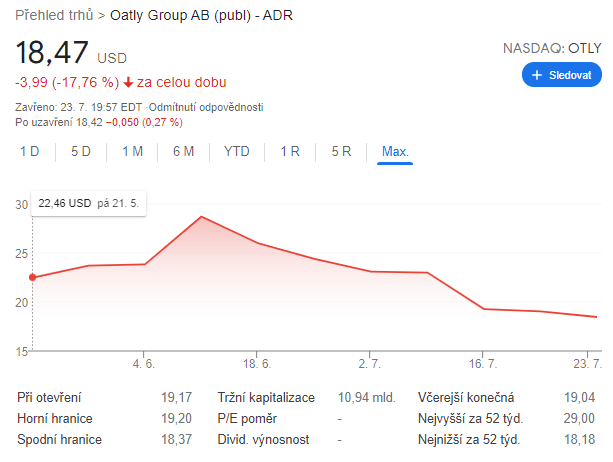Switch chart to 1 R range
The width and height of the screenshot is (613, 462).
pyautogui.click(x=290, y=152)
